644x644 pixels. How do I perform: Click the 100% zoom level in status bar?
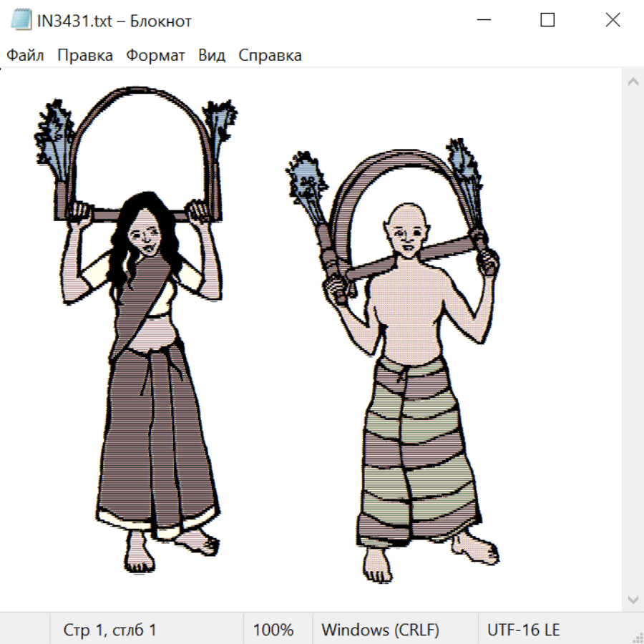[273, 630]
